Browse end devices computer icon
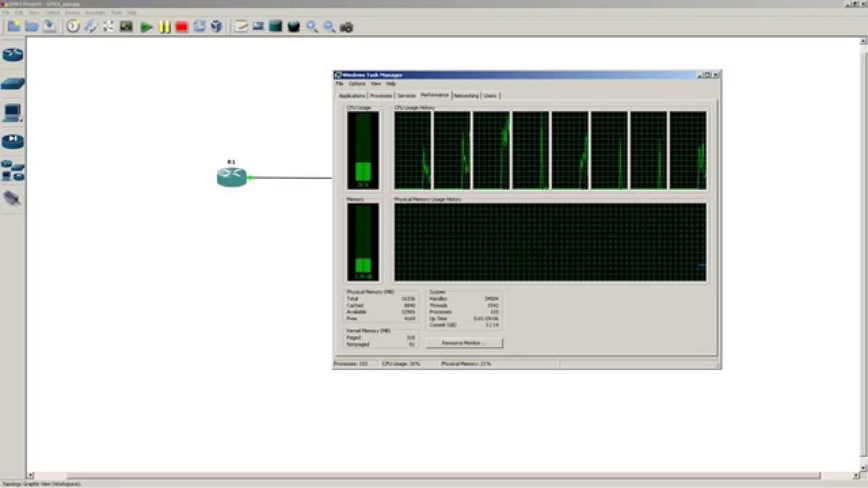The image size is (868, 488). point(13,113)
